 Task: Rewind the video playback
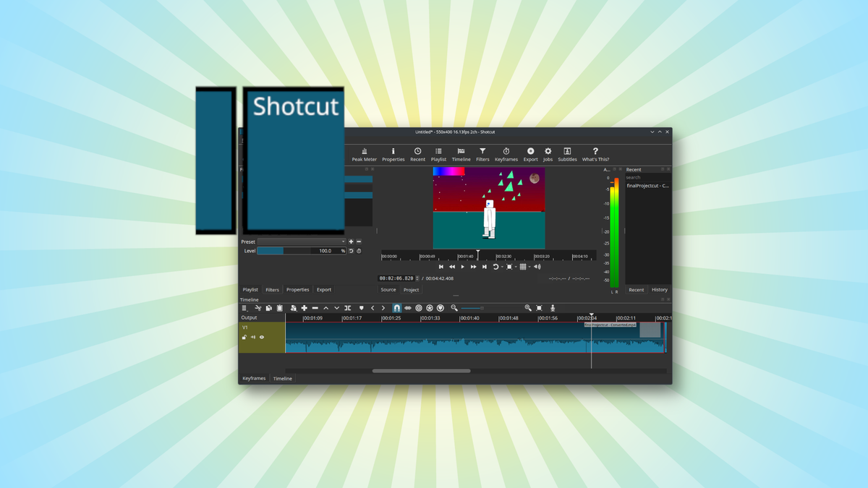(452, 267)
